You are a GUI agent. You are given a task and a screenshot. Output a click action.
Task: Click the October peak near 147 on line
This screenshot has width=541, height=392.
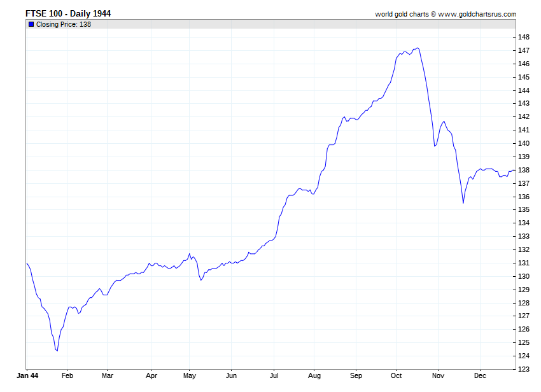click(x=418, y=48)
